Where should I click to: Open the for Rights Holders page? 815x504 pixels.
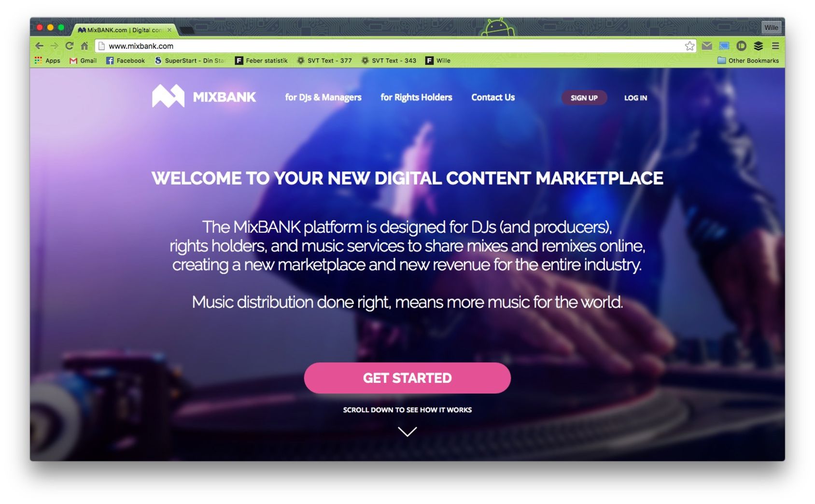click(x=416, y=98)
